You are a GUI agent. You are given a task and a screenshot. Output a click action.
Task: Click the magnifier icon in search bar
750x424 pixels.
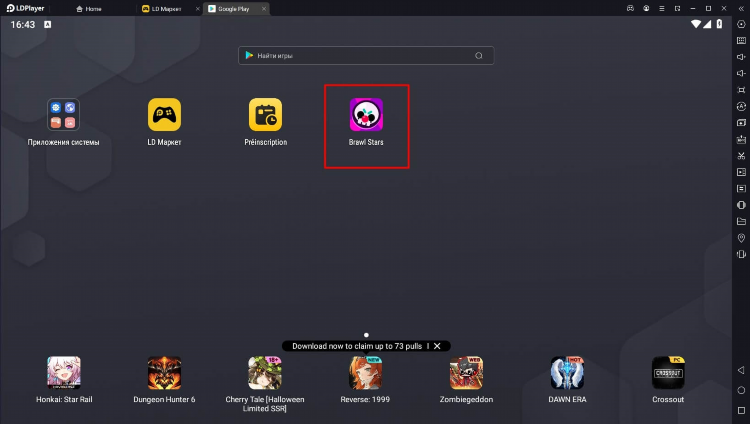pos(478,56)
